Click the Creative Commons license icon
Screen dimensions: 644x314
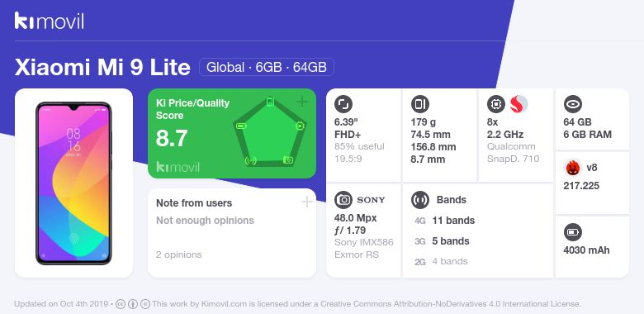click(x=121, y=304)
